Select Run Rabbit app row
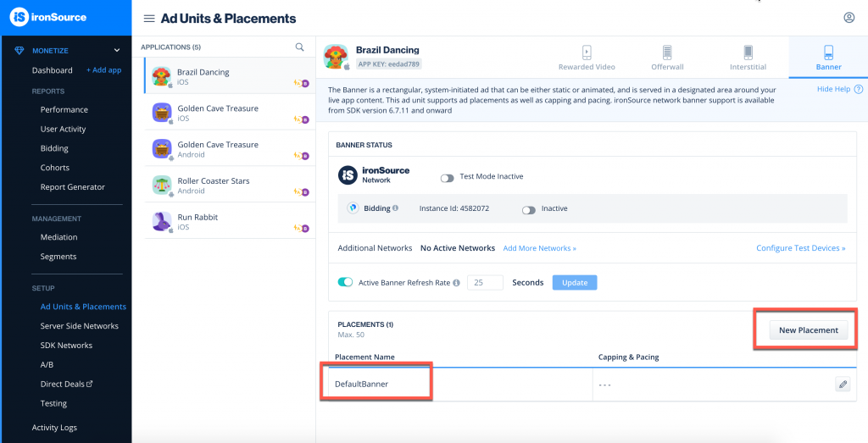 coord(230,222)
